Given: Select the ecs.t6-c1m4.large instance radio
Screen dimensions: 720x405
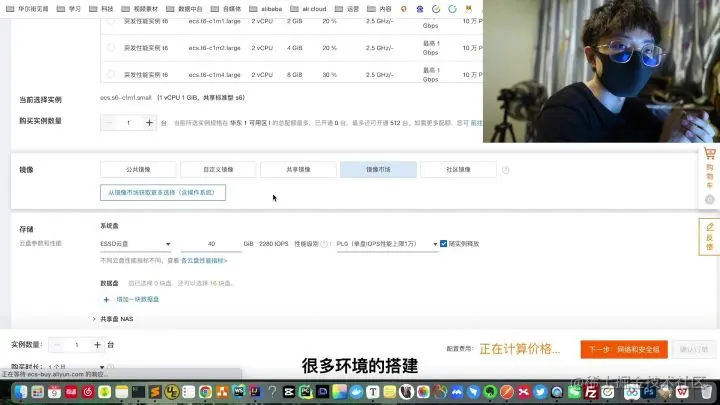Looking at the screenshot, I should tap(111, 74).
